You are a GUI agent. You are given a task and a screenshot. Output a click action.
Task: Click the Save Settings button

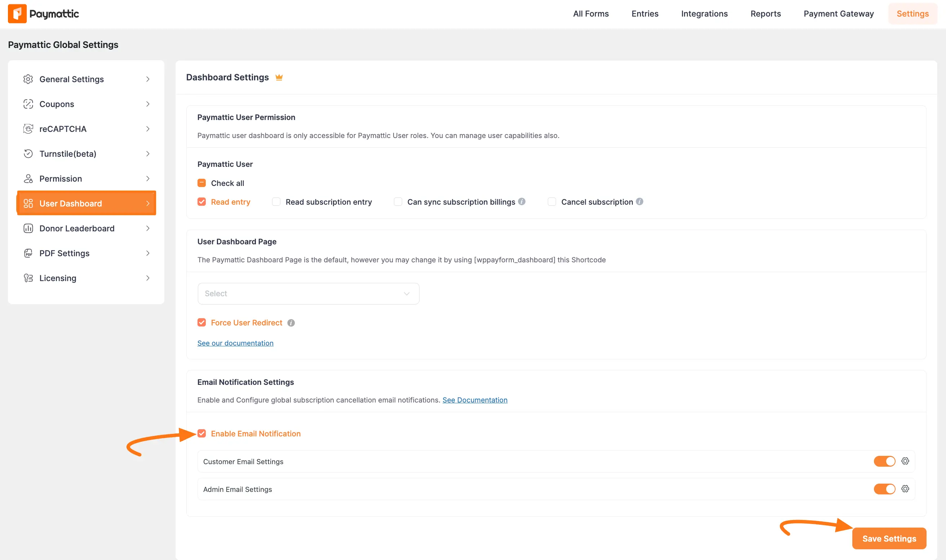coord(889,538)
